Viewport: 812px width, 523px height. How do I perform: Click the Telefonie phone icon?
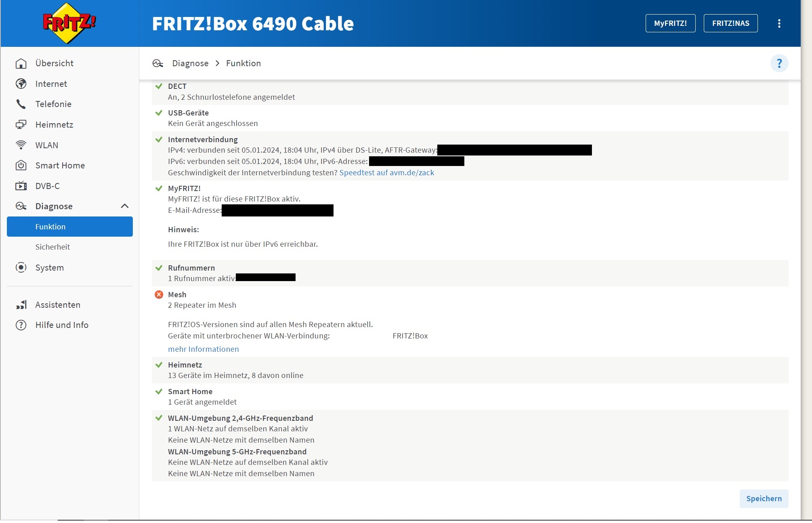click(21, 104)
